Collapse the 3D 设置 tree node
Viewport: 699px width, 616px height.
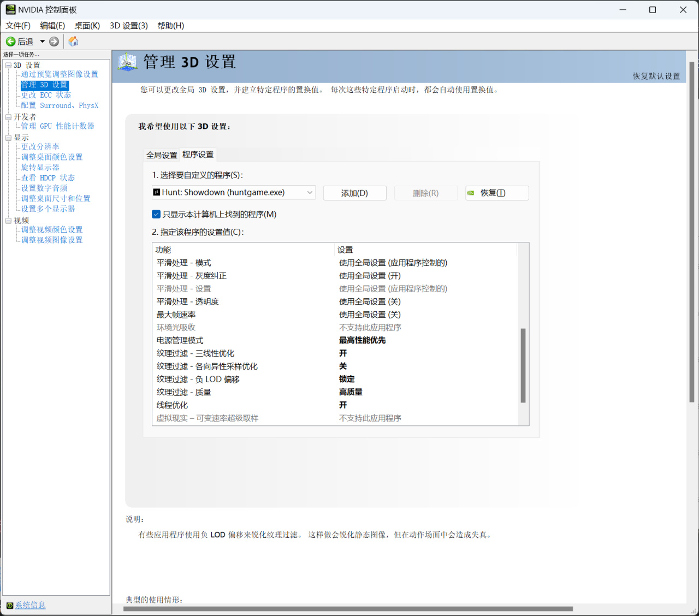click(8, 65)
